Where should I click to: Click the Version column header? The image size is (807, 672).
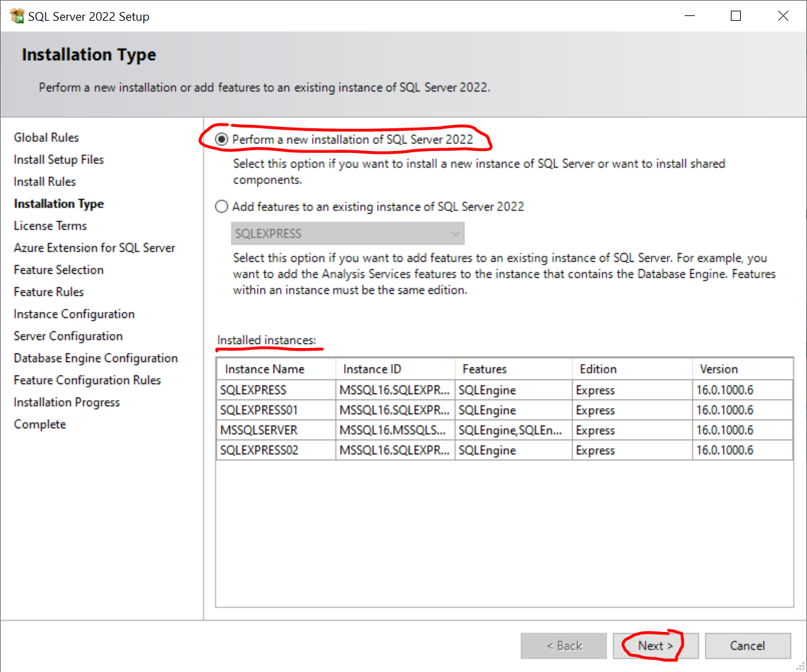(742, 369)
